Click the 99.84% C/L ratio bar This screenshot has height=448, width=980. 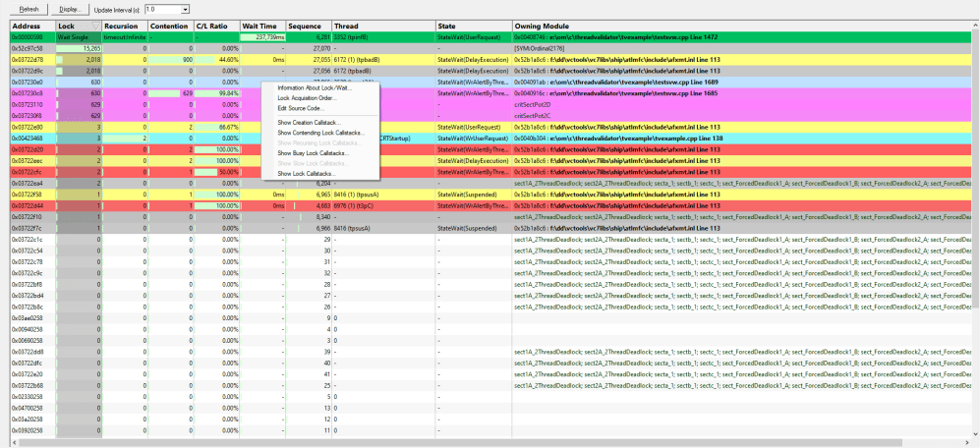coord(216,93)
